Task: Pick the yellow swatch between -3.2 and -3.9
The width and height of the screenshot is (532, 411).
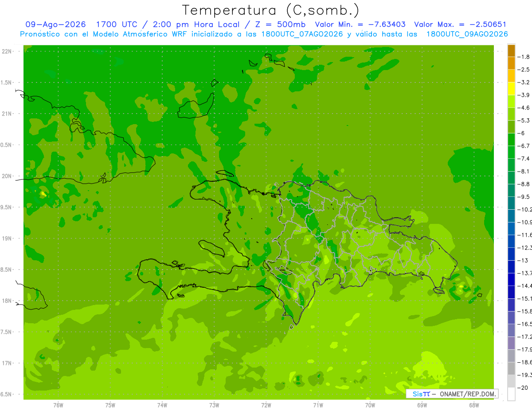Action: click(x=511, y=89)
